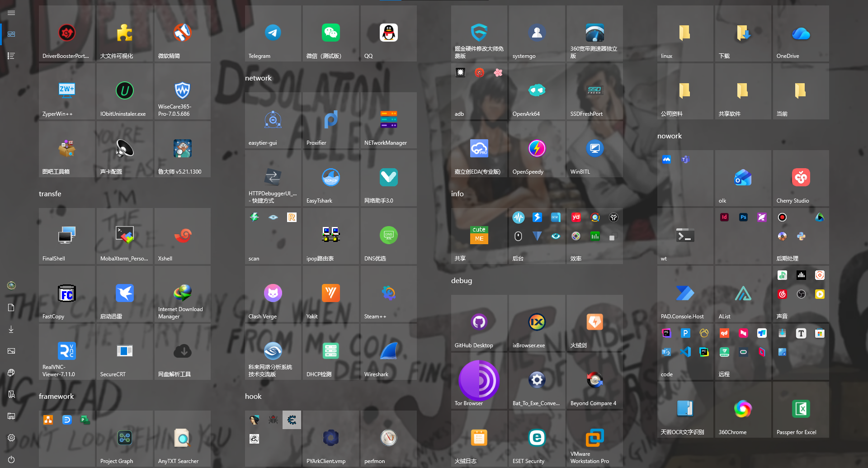Expand the 远程 tile folder
This screenshot has width=868, height=468.
point(743,352)
